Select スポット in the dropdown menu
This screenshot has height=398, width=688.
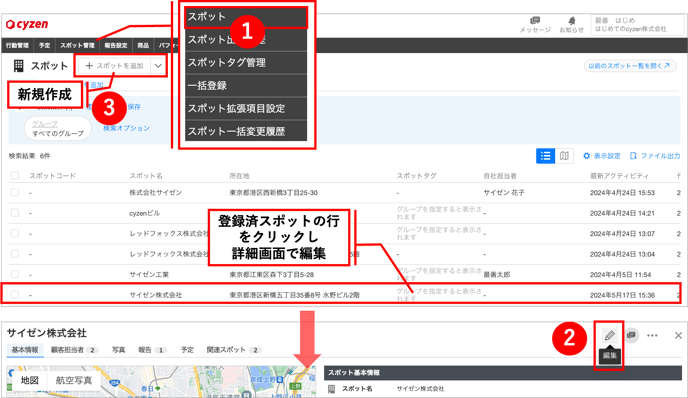click(x=246, y=18)
